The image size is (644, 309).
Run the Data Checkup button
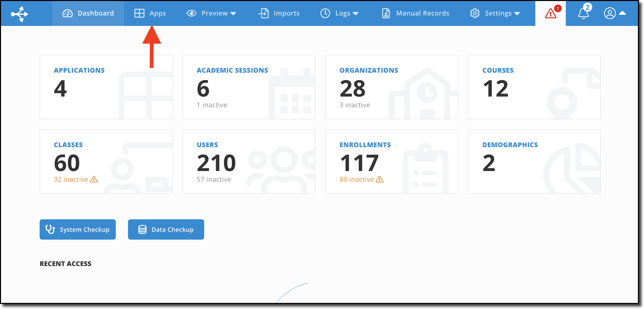(166, 229)
